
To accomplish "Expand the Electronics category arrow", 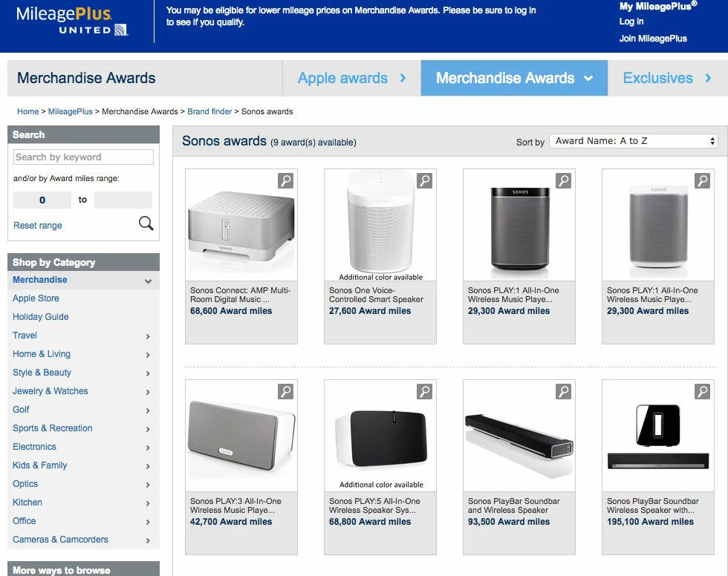I will 148,448.
